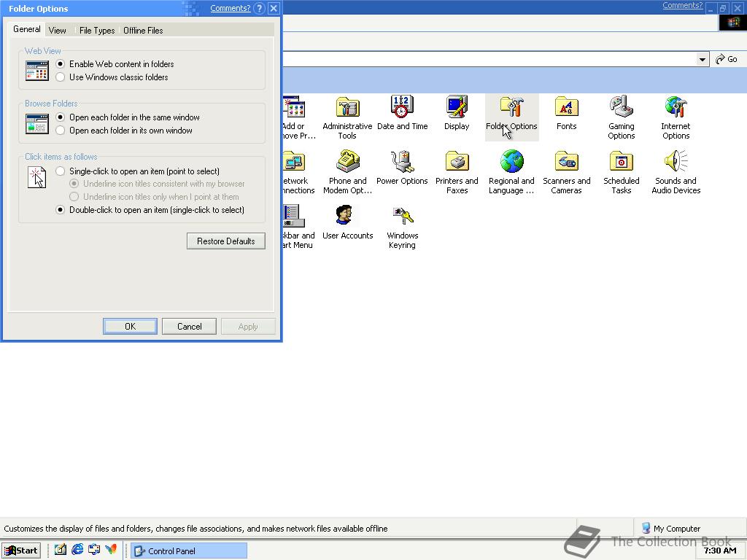Launch Internet Explorer from the quick launch bar

77,550
